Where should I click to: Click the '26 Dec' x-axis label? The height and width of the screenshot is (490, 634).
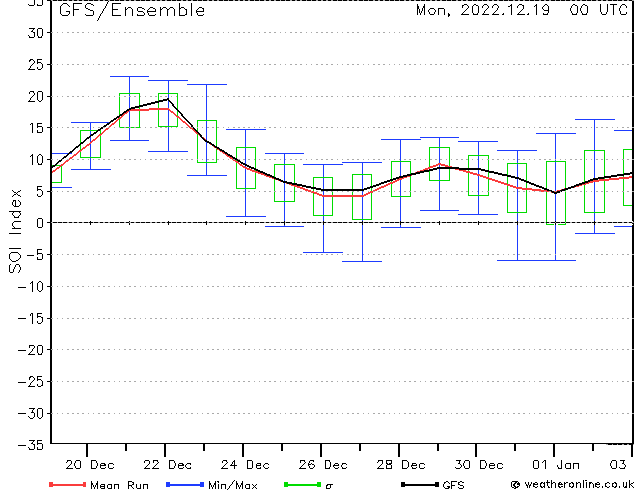pyautogui.click(x=323, y=465)
